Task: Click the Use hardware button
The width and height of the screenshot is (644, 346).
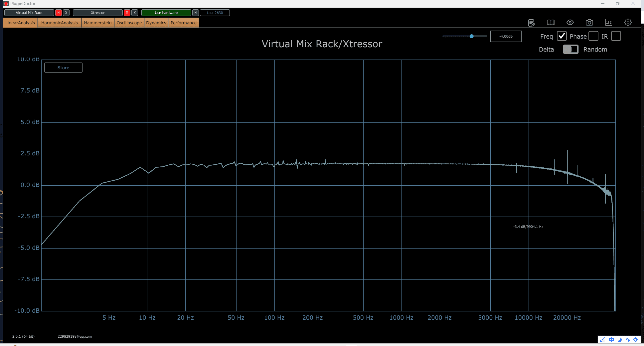Action: pyautogui.click(x=166, y=13)
